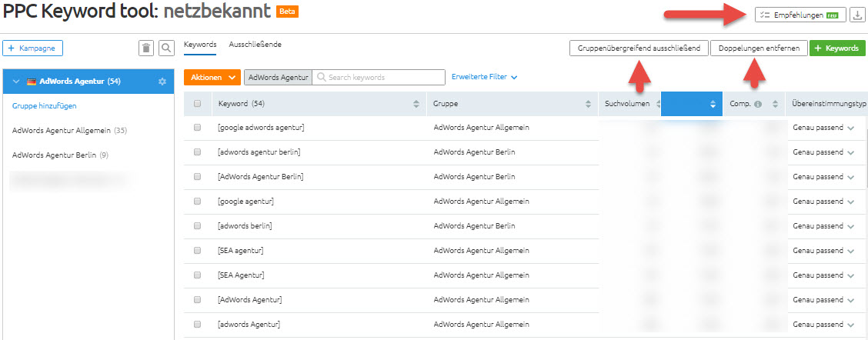
Task: Click the Übereinstimmungstyp column header
Action: [x=827, y=104]
